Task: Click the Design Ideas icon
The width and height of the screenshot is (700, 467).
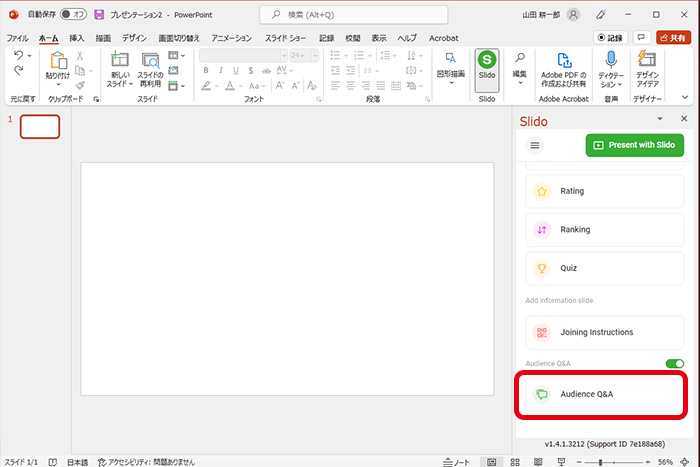Action: [x=647, y=59]
